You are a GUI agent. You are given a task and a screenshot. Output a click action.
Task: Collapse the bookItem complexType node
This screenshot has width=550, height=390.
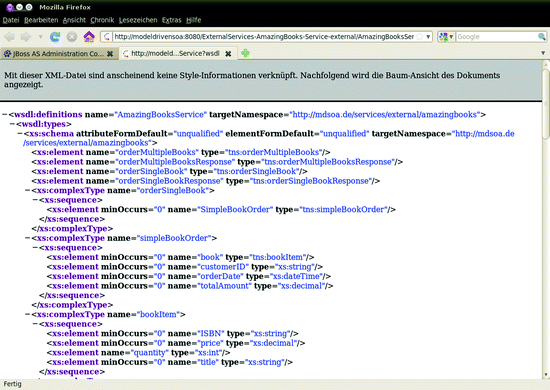click(x=28, y=314)
